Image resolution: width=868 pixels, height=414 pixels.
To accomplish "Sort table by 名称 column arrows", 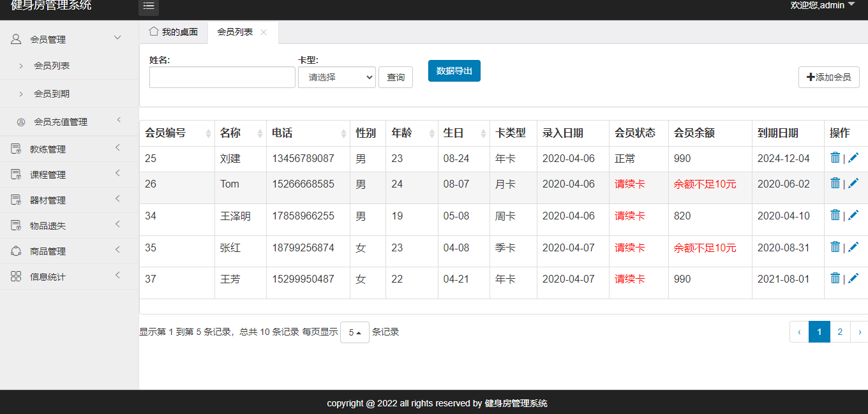I will 260,133.
